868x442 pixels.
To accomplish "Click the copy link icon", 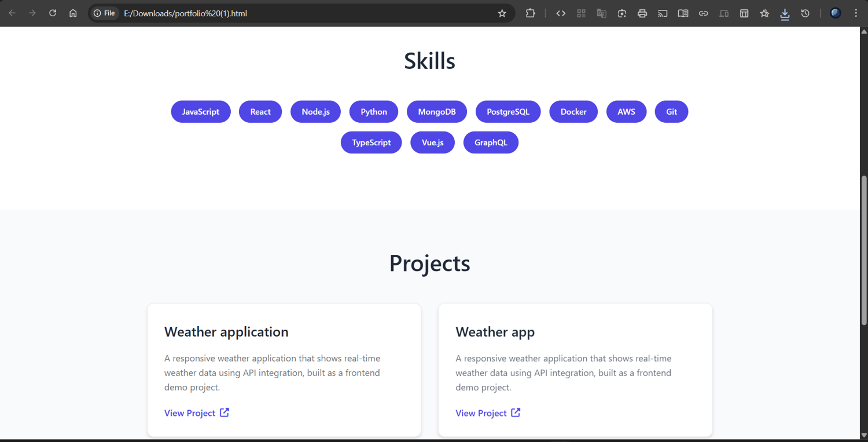I will [703, 13].
